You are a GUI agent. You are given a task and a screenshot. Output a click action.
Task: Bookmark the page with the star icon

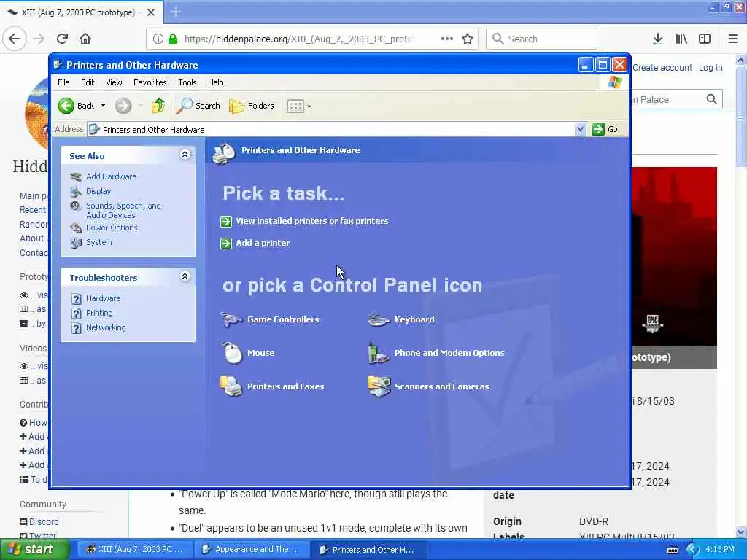click(468, 39)
